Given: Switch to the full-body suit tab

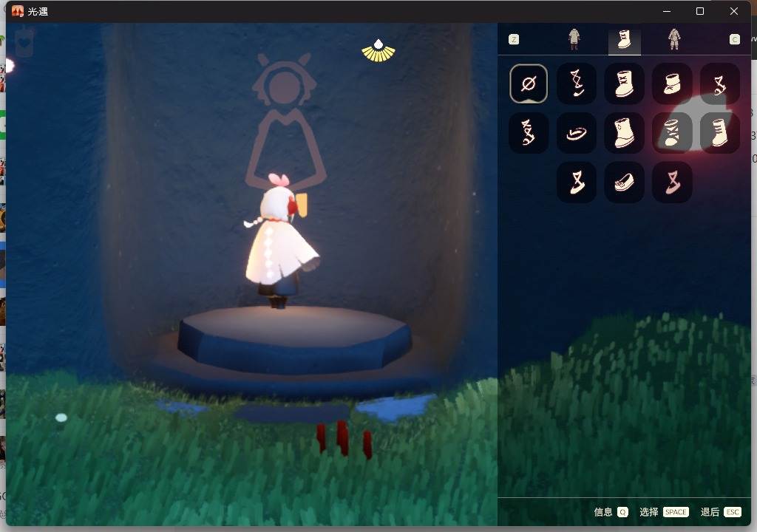Looking at the screenshot, I should pyautogui.click(x=674, y=39).
